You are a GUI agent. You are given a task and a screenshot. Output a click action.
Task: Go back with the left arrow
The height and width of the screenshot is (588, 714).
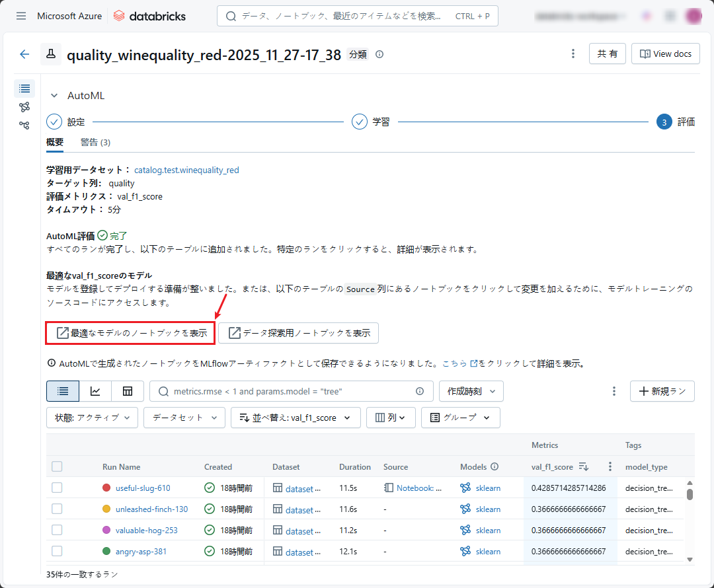coord(24,54)
